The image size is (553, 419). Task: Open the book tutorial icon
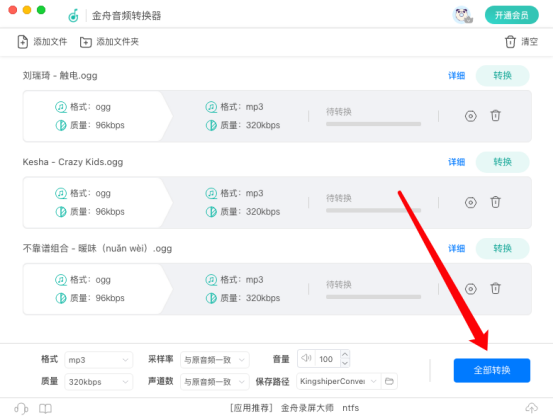pyautogui.click(x=45, y=409)
